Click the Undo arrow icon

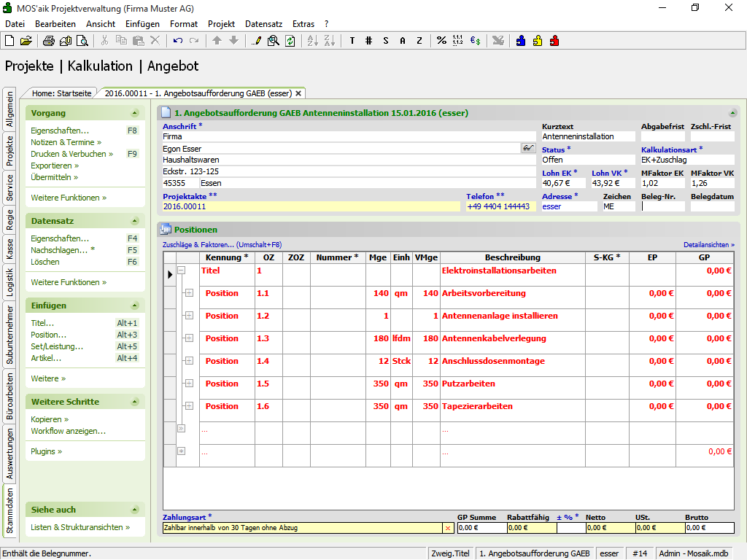[178, 41]
